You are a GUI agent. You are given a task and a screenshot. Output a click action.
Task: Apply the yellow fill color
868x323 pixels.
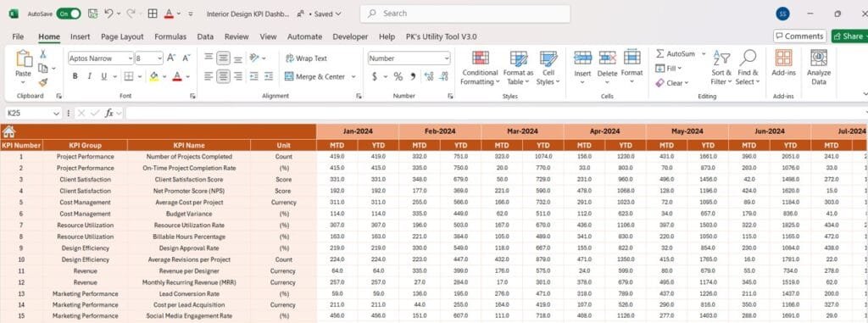click(x=154, y=76)
